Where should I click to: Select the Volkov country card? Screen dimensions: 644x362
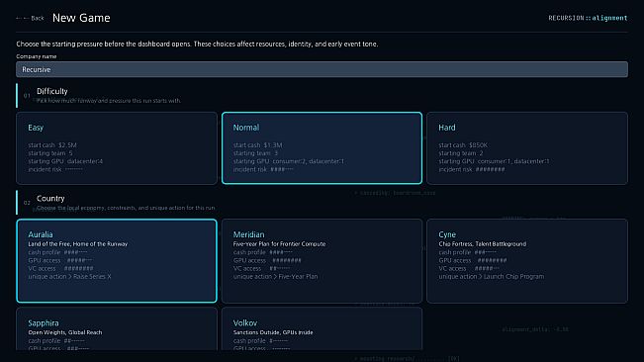pyautogui.click(x=322, y=329)
